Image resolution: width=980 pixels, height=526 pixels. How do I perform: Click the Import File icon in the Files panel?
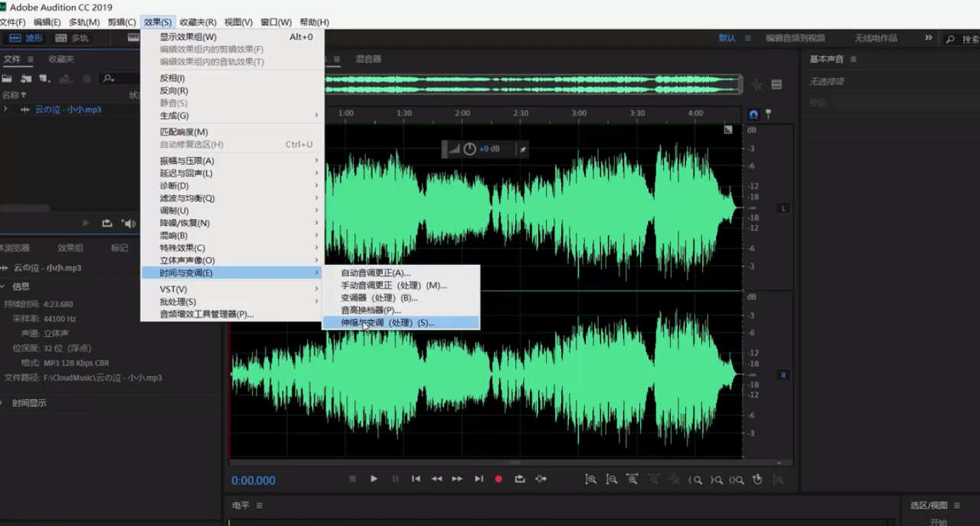(x=26, y=78)
